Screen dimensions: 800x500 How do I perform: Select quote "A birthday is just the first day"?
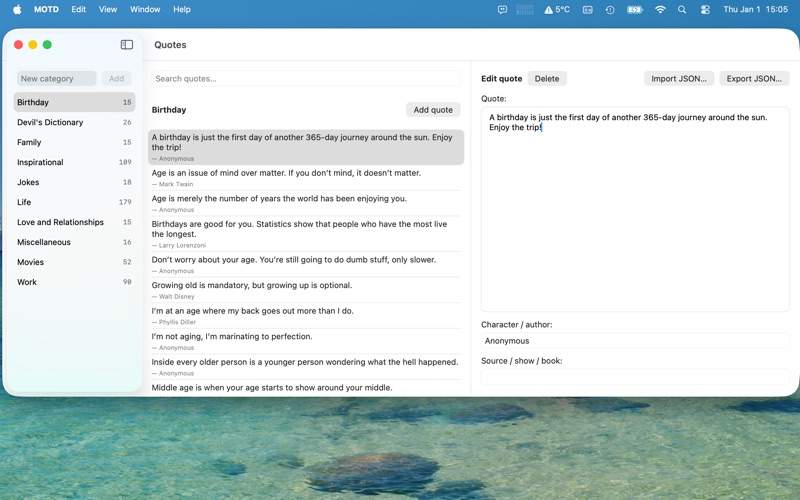[306, 147]
